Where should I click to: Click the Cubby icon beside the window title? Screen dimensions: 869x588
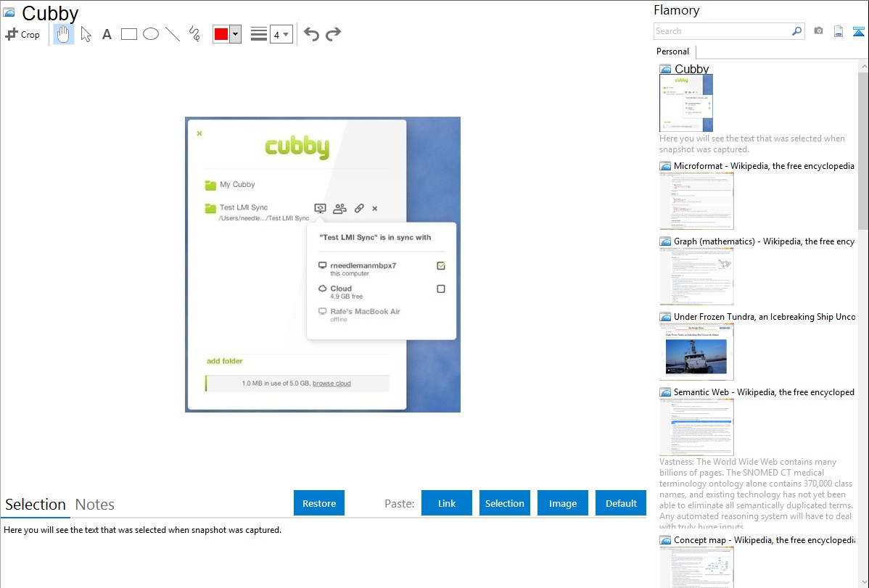coord(9,12)
